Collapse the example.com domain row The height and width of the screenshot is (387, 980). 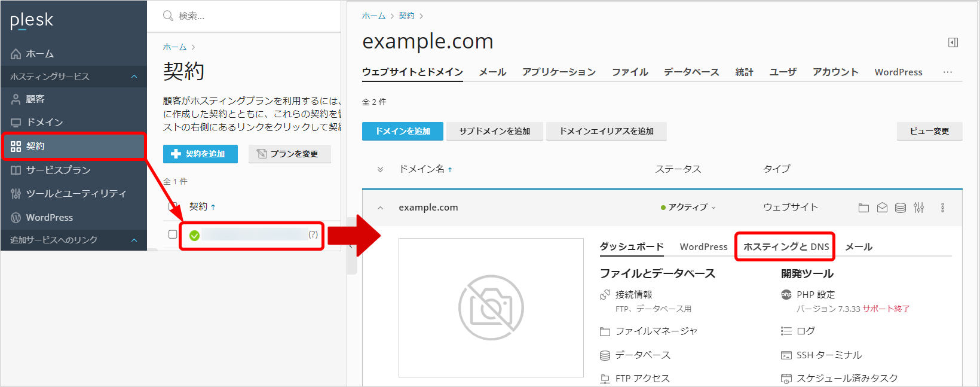(380, 208)
